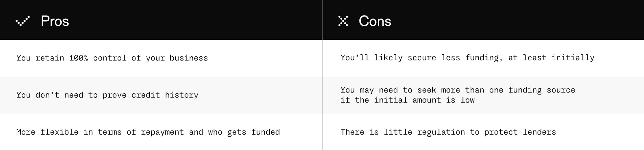Click 'You retain 100% control of your business'
Image resolution: width=644 pixels, height=150 pixels.
[112, 58]
